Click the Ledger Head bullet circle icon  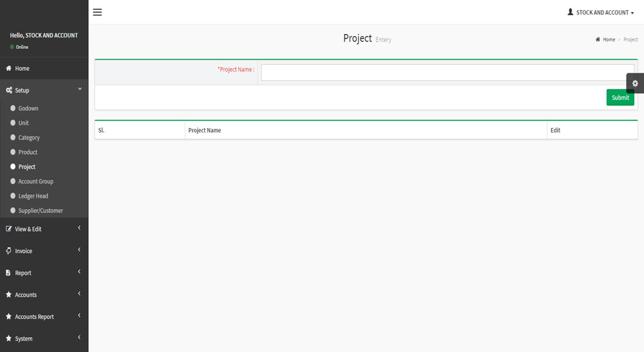coord(13,196)
